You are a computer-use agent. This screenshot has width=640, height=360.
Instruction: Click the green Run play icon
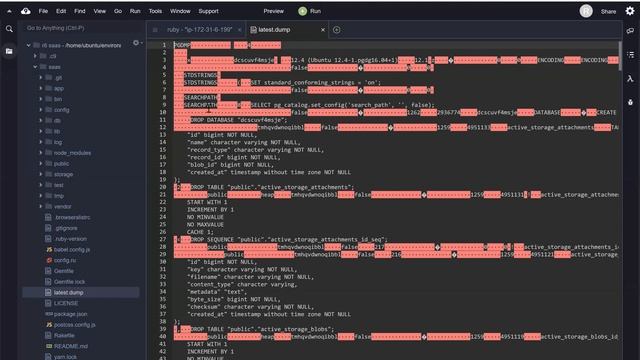(302, 11)
